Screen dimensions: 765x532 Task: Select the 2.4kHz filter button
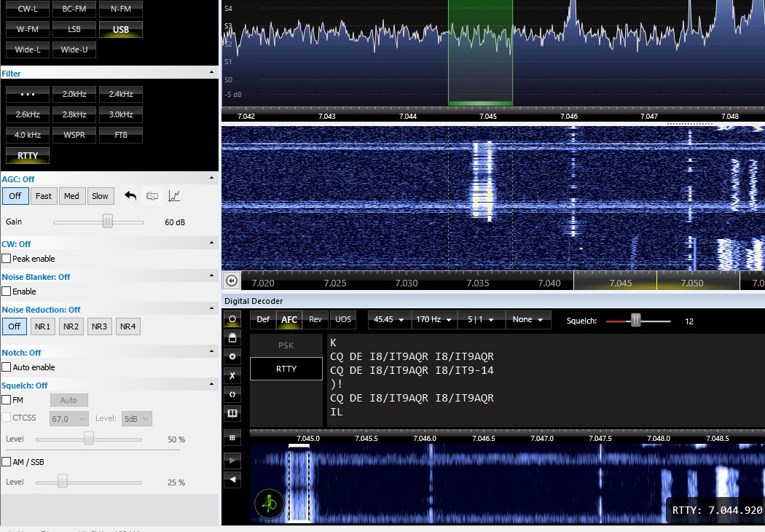pyautogui.click(x=121, y=94)
